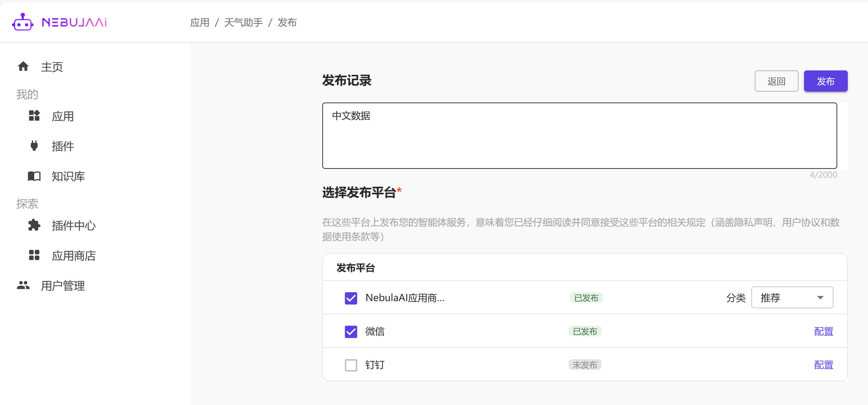868x405 pixels.
Task: Open 配置 link for 微信
Action: click(x=824, y=332)
